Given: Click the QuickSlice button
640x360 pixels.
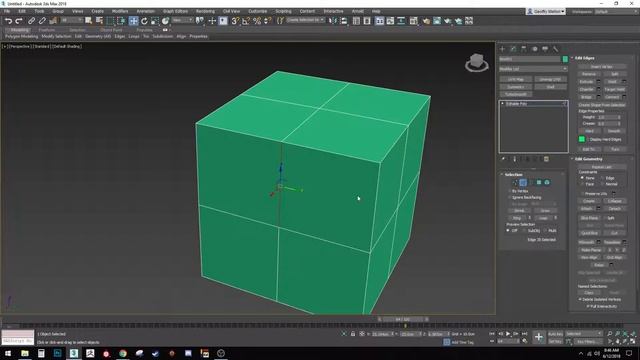Looking at the screenshot, I should click(x=589, y=233).
